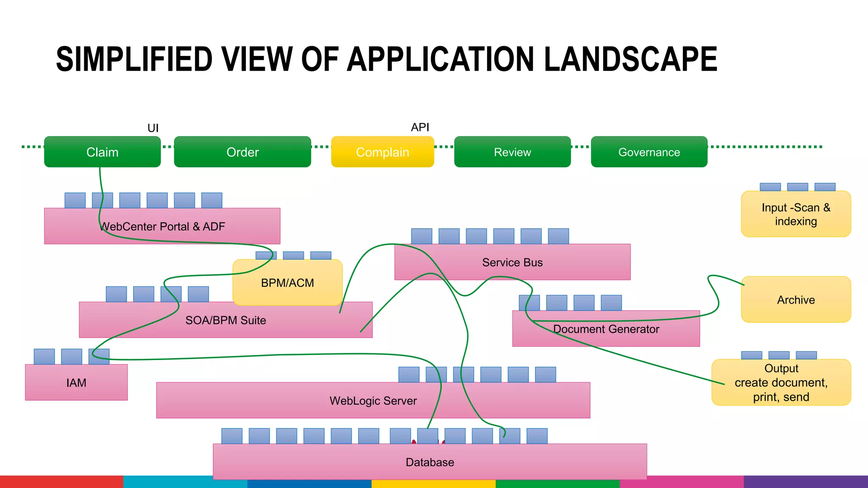868x488 pixels.
Task: Select the WebCenter Portal & ADF box
Action: point(162,226)
